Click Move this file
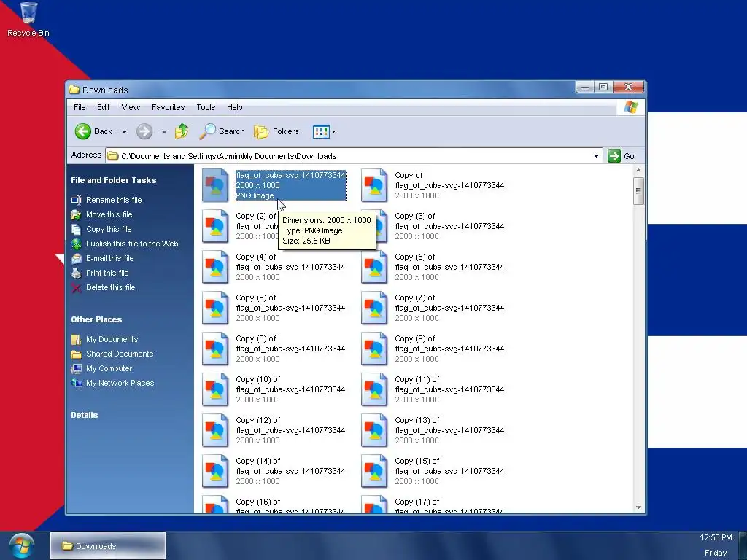747x560 pixels. pos(109,215)
